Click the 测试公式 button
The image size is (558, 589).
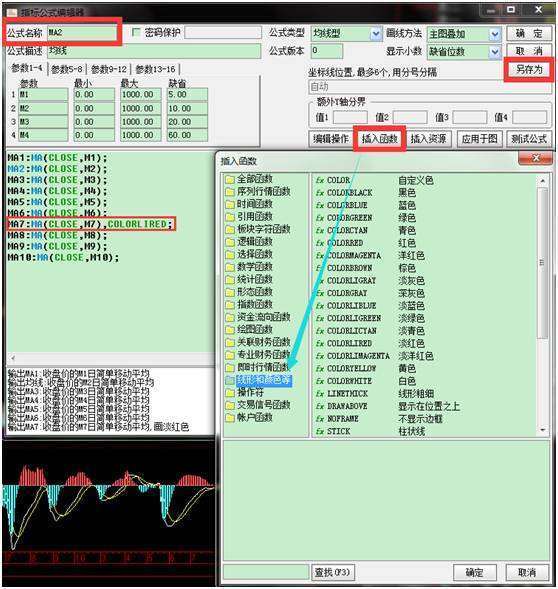pos(529,139)
